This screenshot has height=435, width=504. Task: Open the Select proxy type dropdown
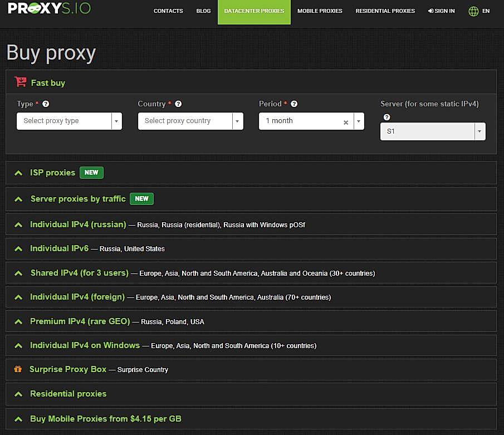pyautogui.click(x=69, y=121)
